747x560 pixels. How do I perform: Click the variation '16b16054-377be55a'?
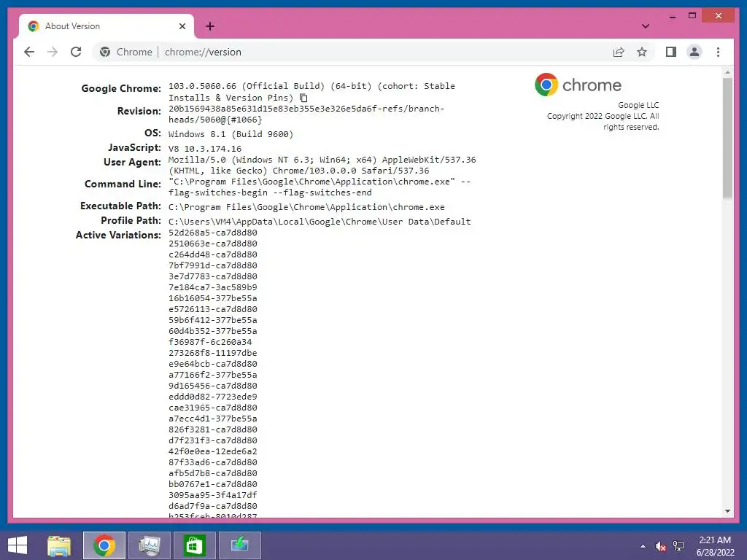[212, 298]
